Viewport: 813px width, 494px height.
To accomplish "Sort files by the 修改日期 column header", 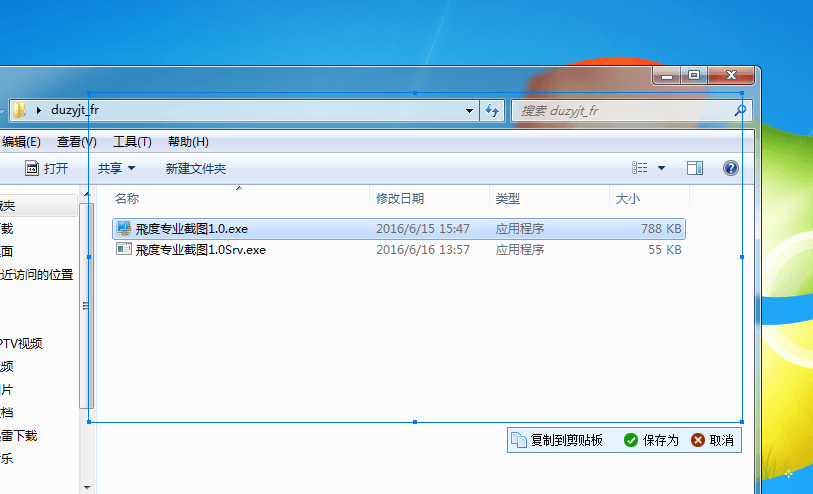I will pyautogui.click(x=400, y=199).
